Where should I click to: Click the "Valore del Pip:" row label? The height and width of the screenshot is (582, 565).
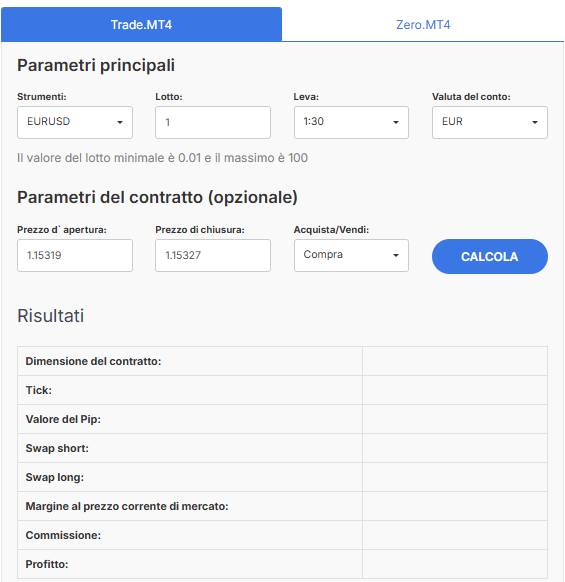(63, 419)
